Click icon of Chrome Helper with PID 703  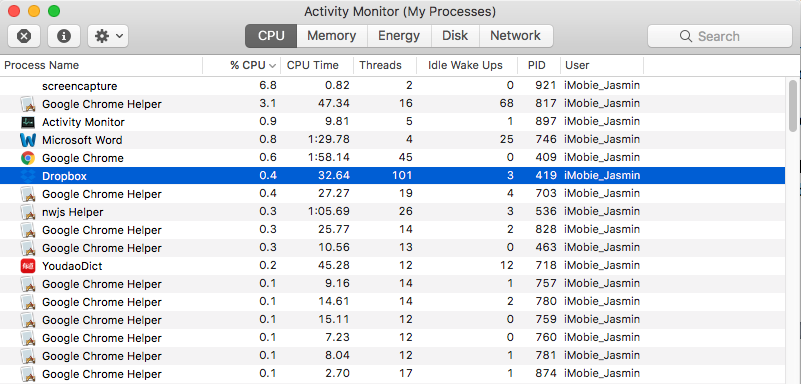click(28, 194)
